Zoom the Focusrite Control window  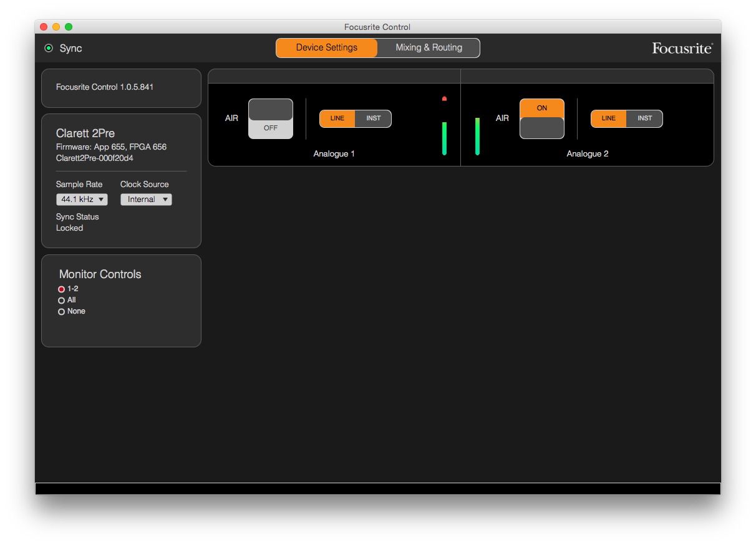(69, 27)
